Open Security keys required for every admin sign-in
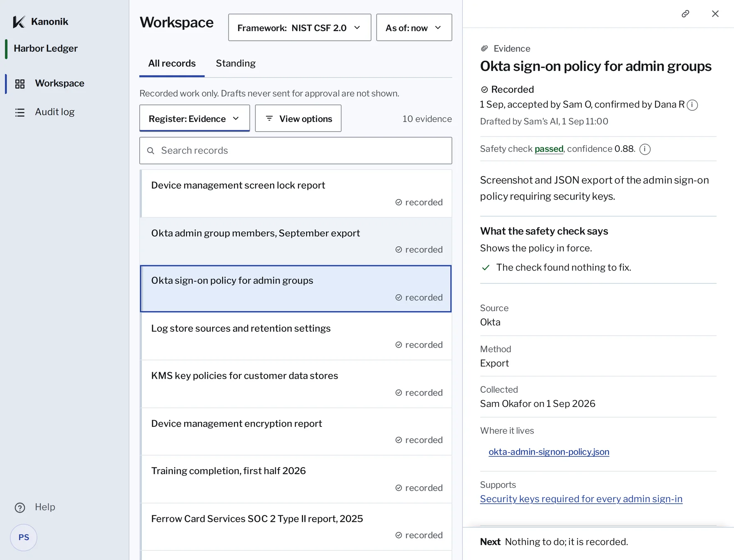This screenshot has height=560, width=734. 581,499
